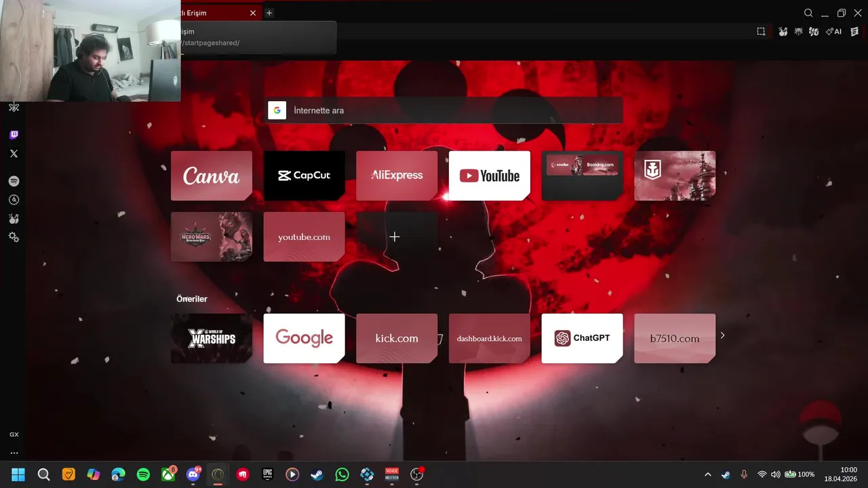Open the World of Warships suggestion tile
This screenshot has width=868, height=488.
tap(212, 338)
